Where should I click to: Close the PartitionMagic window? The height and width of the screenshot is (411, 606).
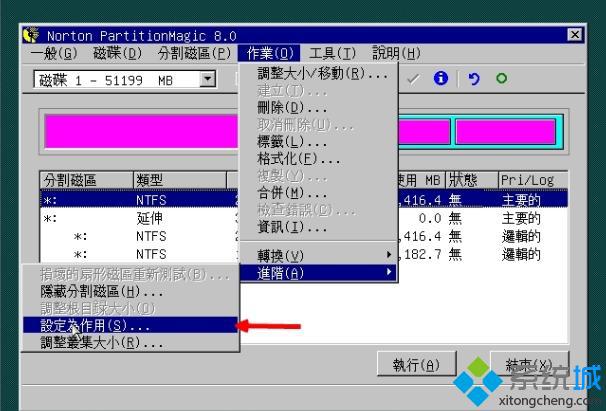[575, 35]
